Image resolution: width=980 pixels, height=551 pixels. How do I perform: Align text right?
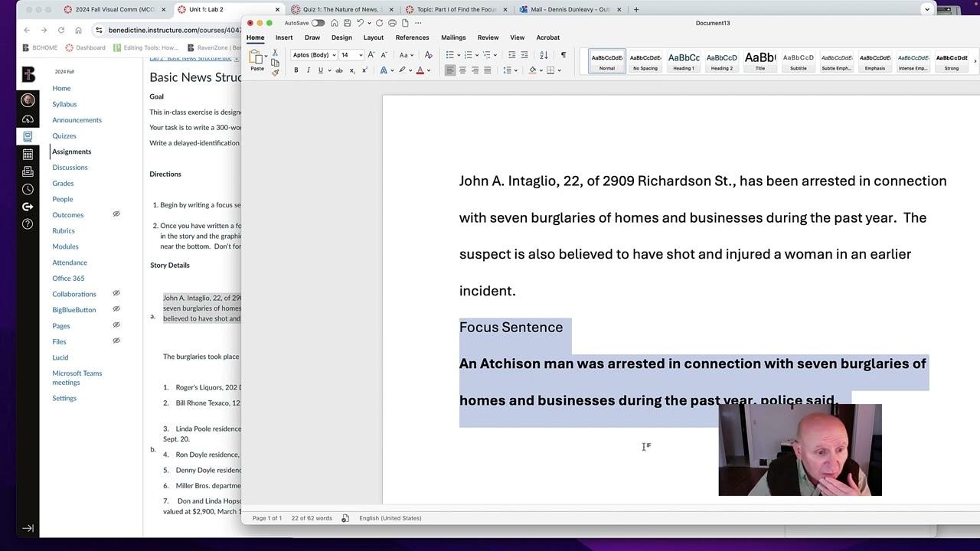[x=475, y=70]
